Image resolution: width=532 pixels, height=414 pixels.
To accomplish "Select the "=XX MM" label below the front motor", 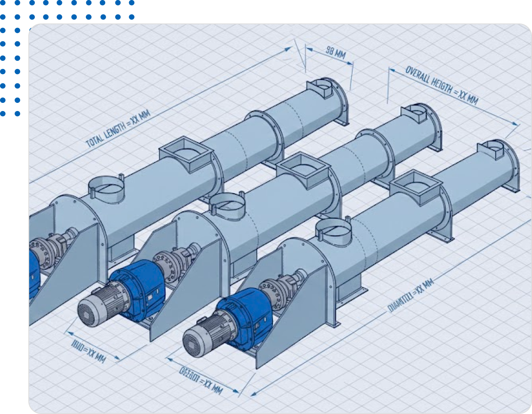I will (200, 381).
